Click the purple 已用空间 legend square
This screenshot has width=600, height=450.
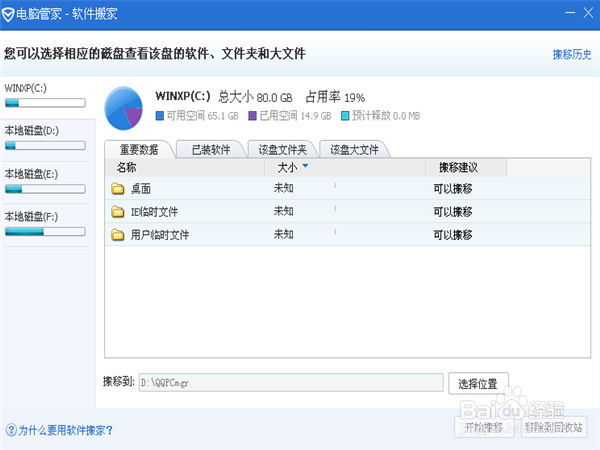pyautogui.click(x=252, y=116)
